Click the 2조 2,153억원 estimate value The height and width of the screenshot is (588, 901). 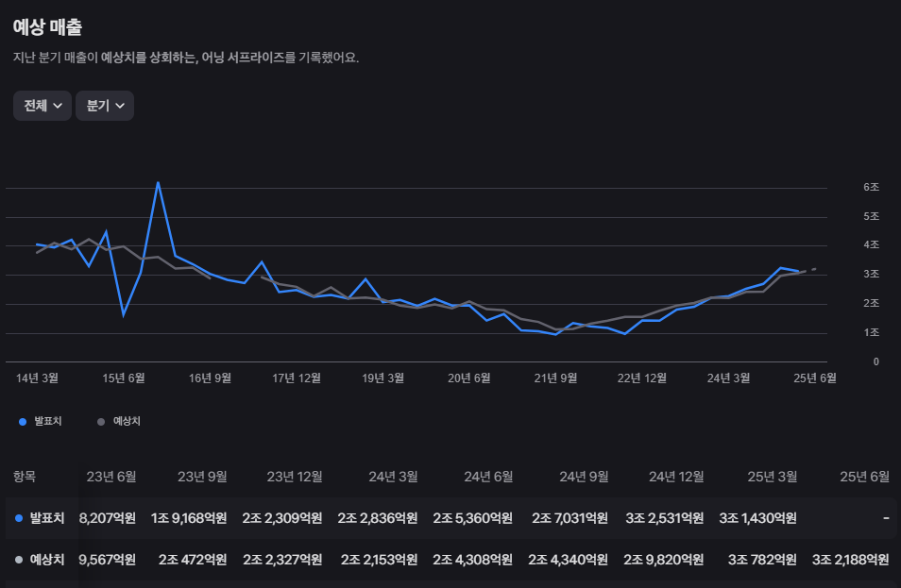pos(380,560)
